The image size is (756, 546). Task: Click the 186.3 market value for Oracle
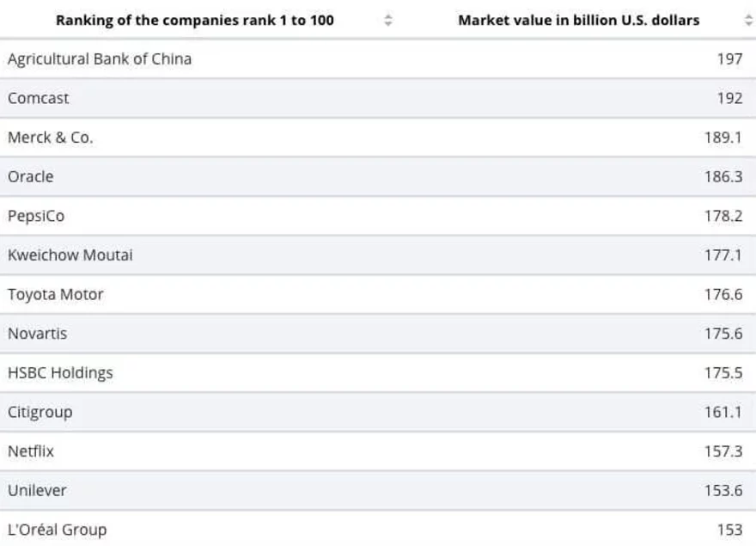coord(723,176)
